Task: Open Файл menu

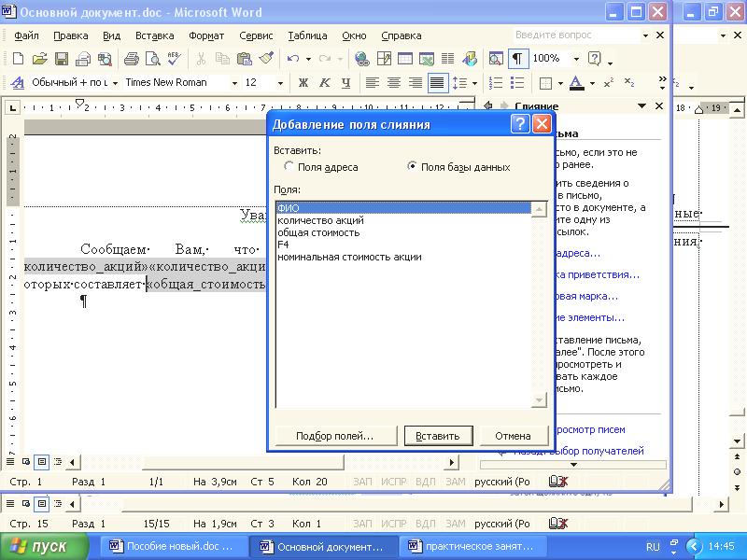Action: coord(26,35)
